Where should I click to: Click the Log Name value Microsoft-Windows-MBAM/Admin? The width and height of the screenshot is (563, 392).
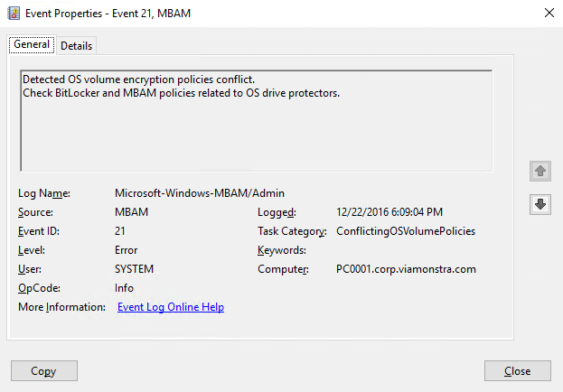pyautogui.click(x=200, y=193)
